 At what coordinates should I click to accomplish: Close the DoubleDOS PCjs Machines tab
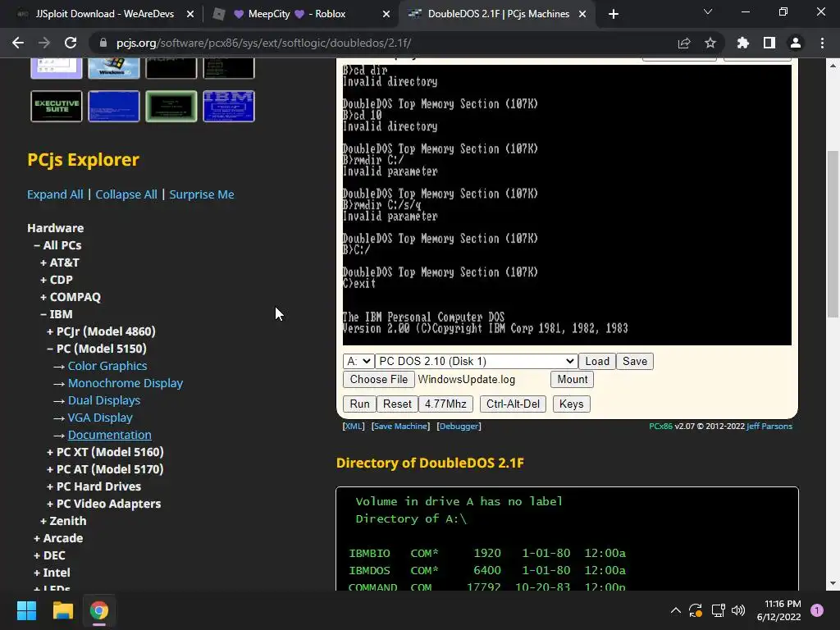582,15
